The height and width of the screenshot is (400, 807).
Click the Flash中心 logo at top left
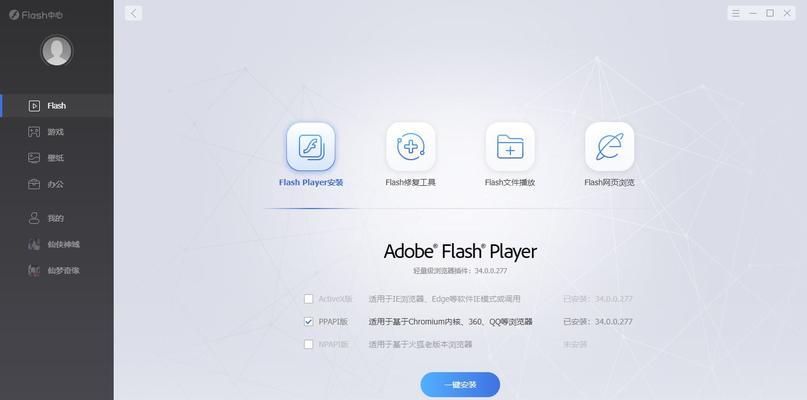click(36, 15)
